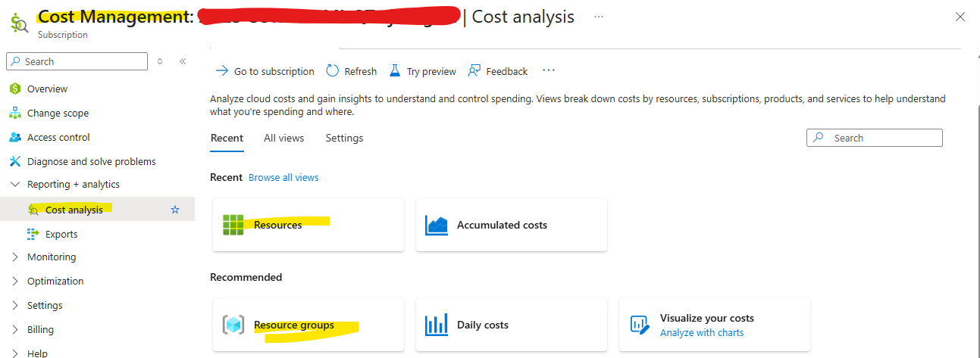This screenshot has width=980, height=358.
Task: Open the Resources view card
Action: click(x=308, y=225)
